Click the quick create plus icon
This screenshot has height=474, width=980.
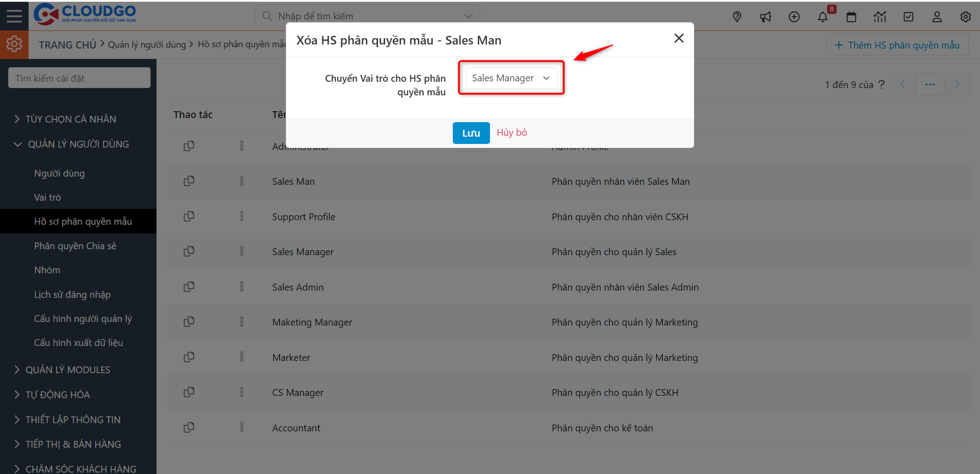(x=794, y=17)
